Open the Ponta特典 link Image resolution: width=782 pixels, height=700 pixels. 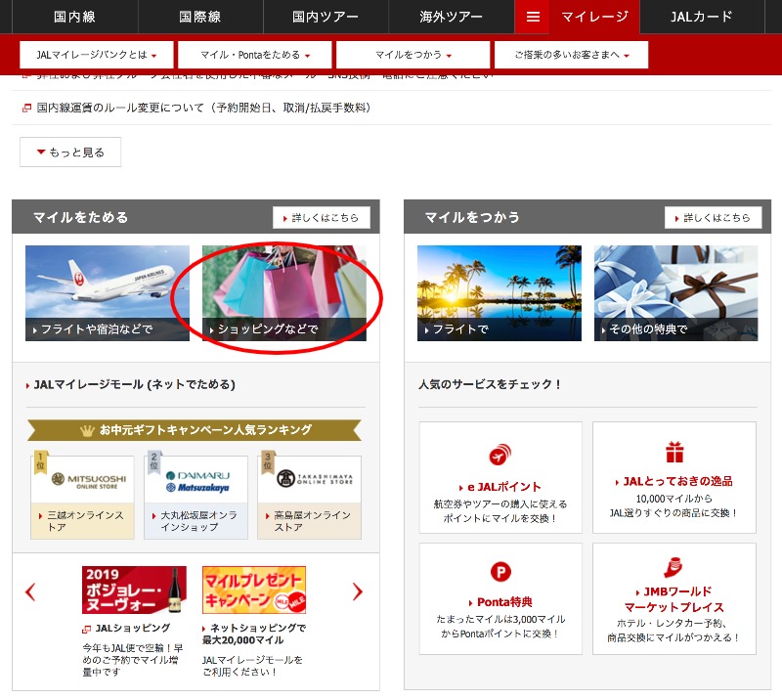pyautogui.click(x=504, y=602)
